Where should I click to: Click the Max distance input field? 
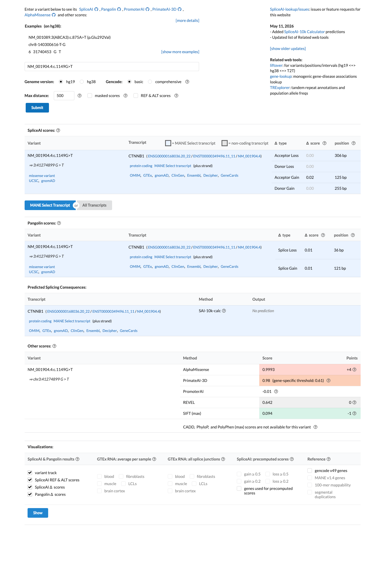(64, 96)
